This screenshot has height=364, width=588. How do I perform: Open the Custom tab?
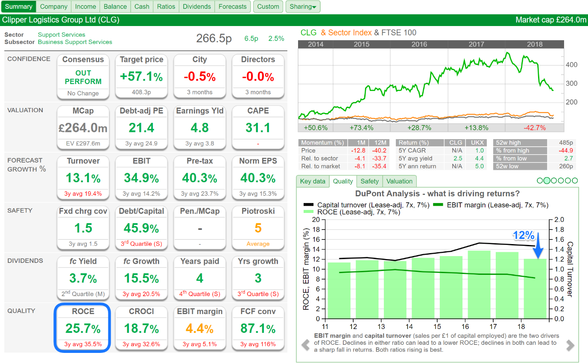268,6
